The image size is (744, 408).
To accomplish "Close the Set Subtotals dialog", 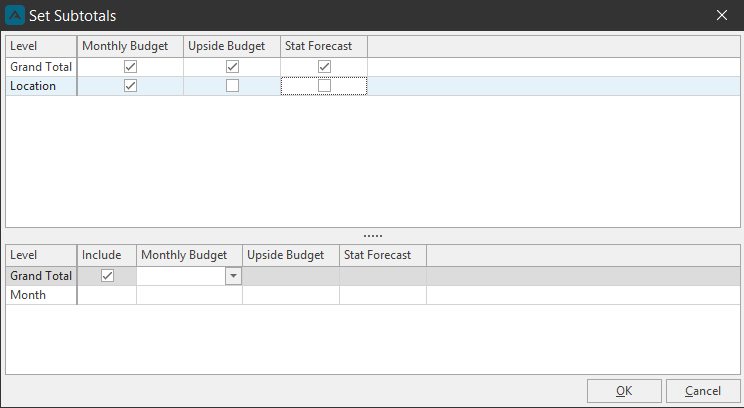I will coord(722,15).
